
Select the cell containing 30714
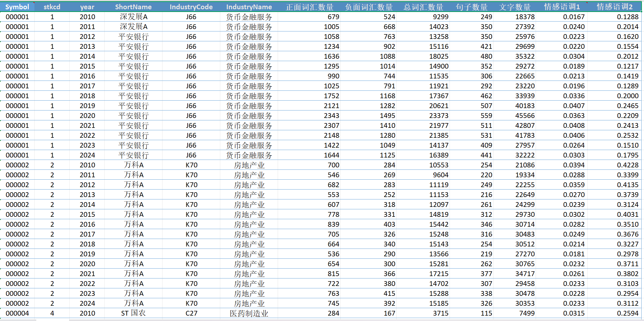point(515,224)
